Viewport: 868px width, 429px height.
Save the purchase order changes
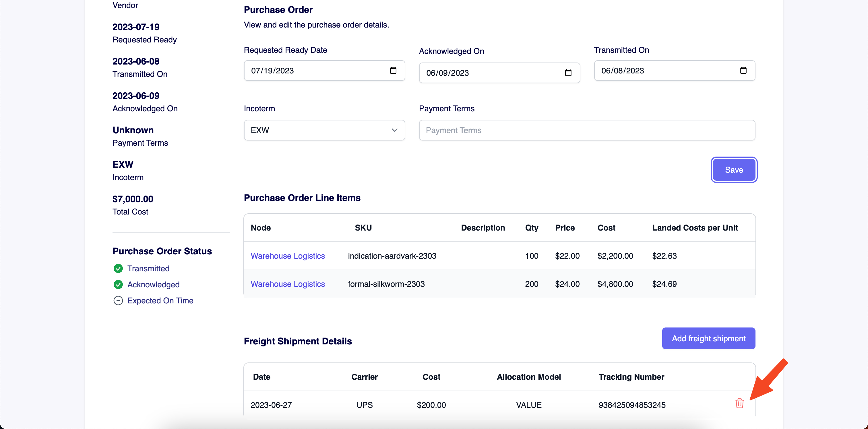734,170
